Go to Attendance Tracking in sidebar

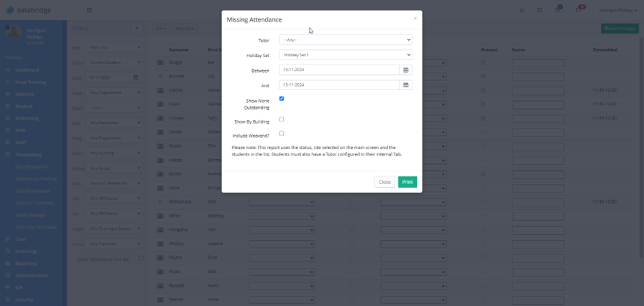coord(36,179)
